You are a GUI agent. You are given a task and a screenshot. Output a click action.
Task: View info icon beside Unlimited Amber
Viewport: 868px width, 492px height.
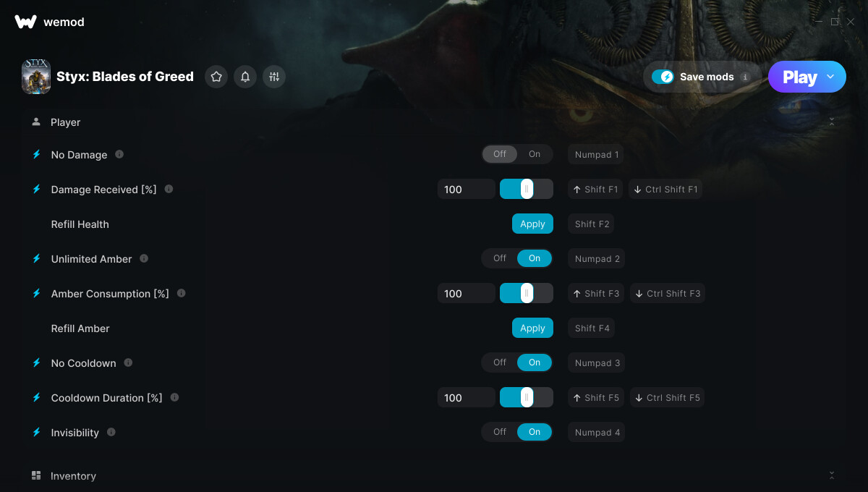coord(144,258)
